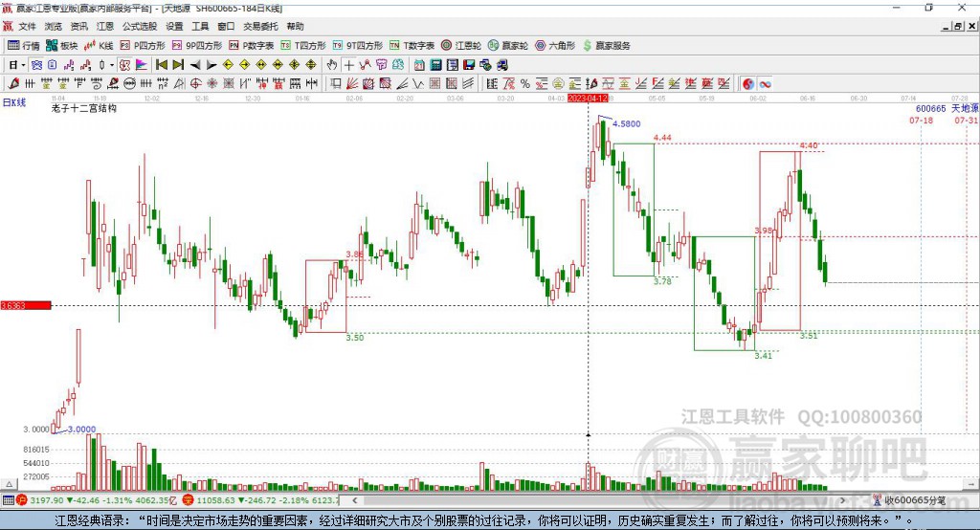
Task: Click the 沪 Shanghai index icon
Action: click(x=22, y=500)
